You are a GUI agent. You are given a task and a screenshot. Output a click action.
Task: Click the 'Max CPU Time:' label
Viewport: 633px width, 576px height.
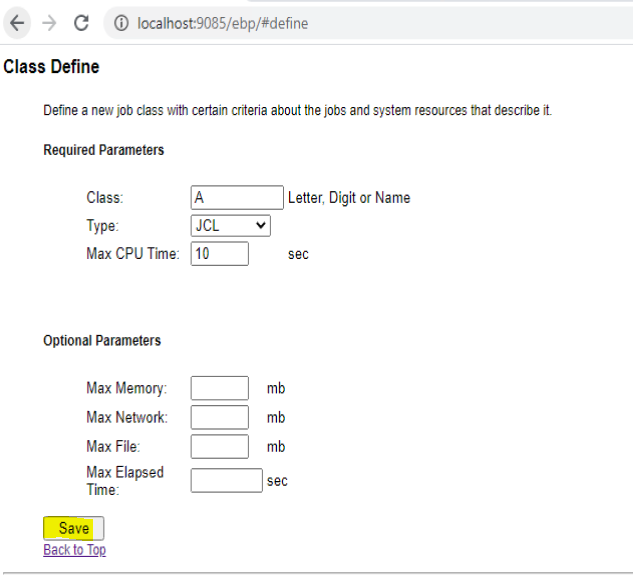coord(133,253)
